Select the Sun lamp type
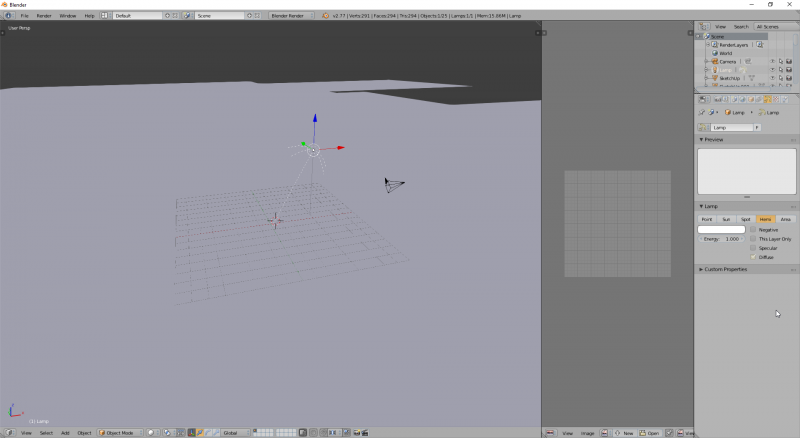800x438 pixels. tap(726, 218)
